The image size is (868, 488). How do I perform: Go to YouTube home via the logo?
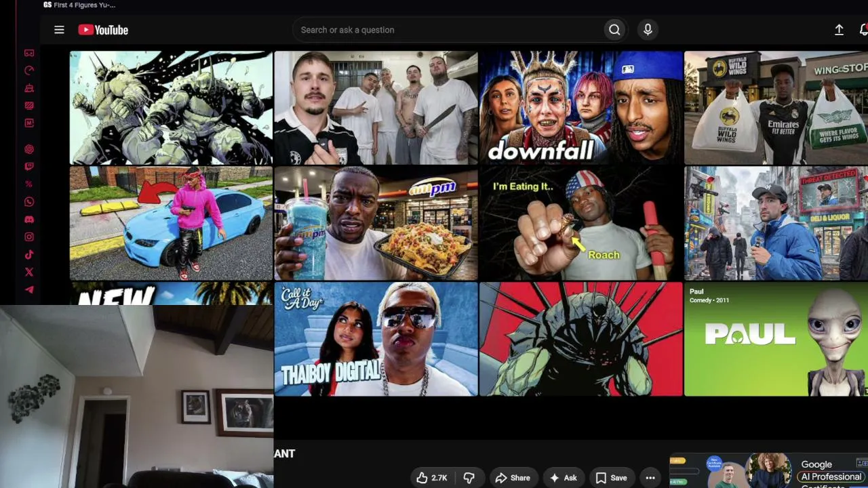coord(103,30)
